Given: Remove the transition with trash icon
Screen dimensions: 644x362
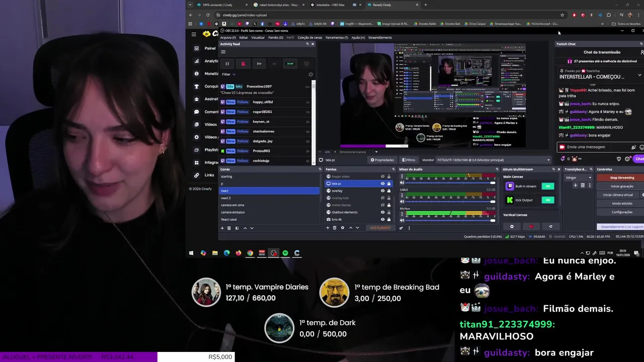Looking at the screenshot, I should (x=583, y=186).
